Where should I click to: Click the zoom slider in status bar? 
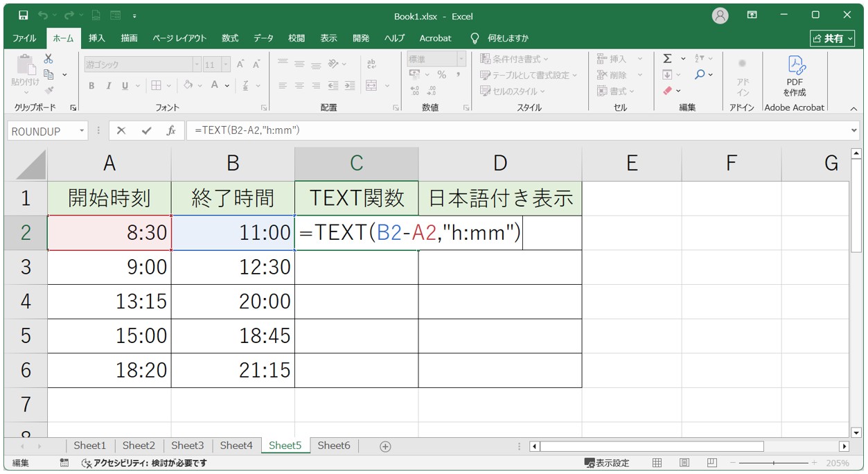pos(773,463)
